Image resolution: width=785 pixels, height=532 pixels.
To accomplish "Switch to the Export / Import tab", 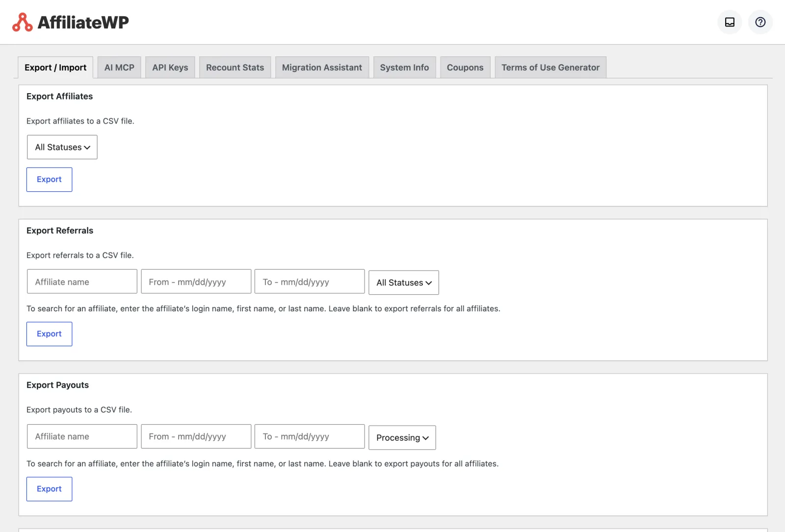I will click(55, 68).
